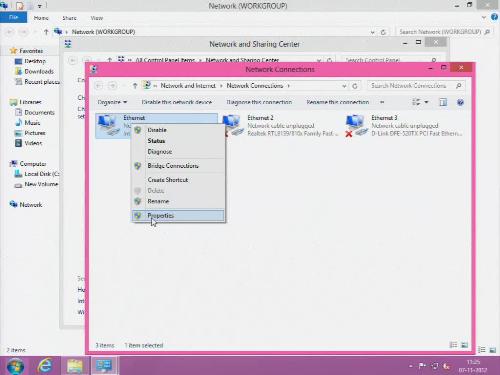The width and height of the screenshot is (500, 375).
Task: Select Network in the sidebar
Action: tap(26, 205)
